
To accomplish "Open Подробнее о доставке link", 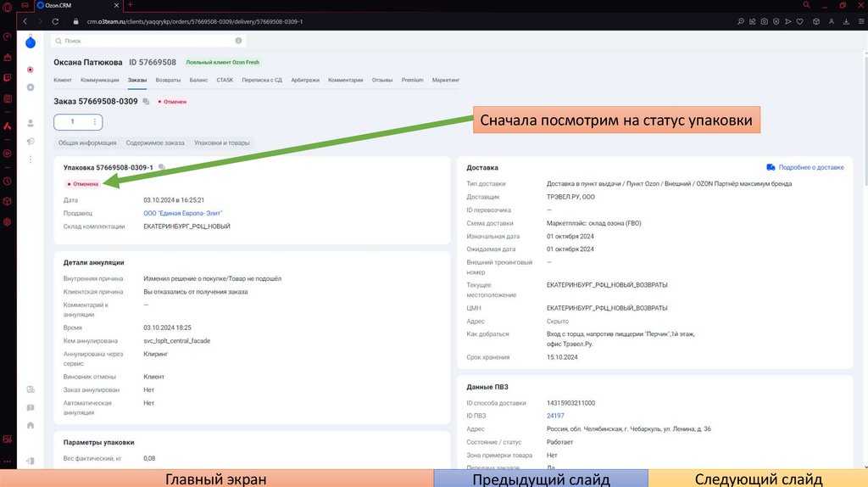I will [805, 167].
